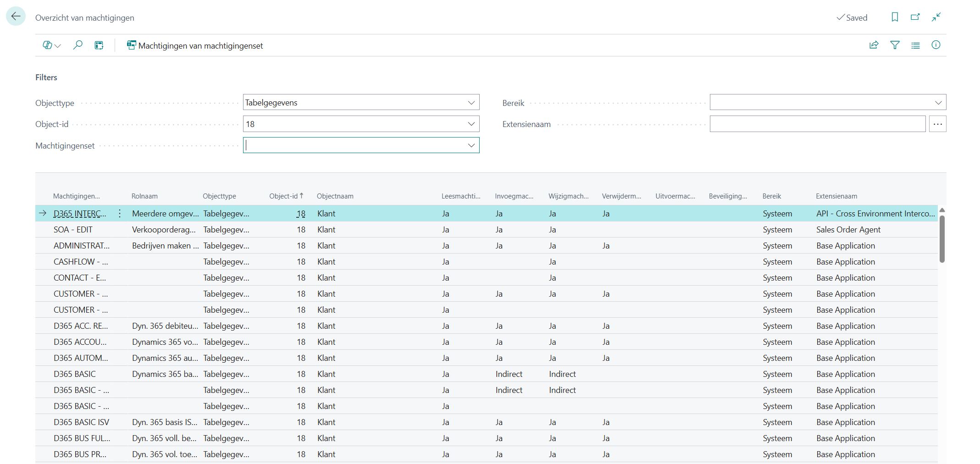Screen dimensions: 980x464
Task: Select the D365 ACC. RE... row
Action: [486, 326]
